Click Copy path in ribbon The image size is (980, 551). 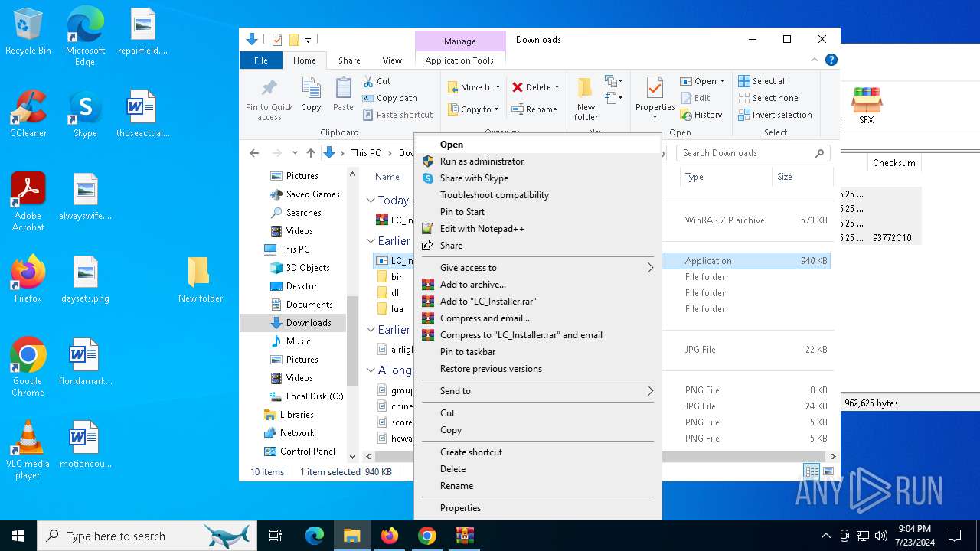[390, 98]
